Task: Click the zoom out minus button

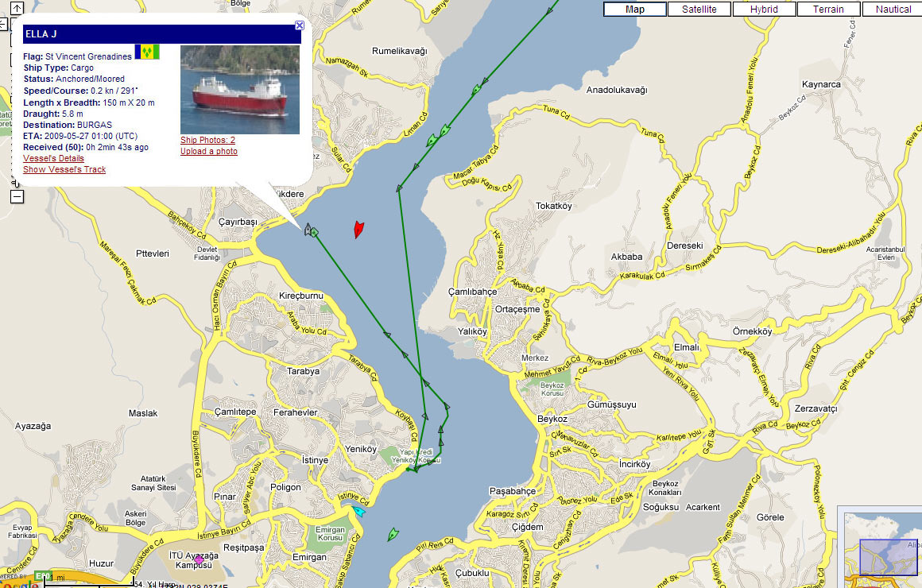Action: [16, 196]
